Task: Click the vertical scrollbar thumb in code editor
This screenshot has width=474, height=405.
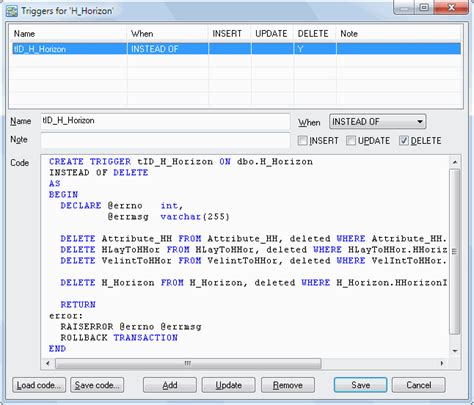Action: (455, 252)
